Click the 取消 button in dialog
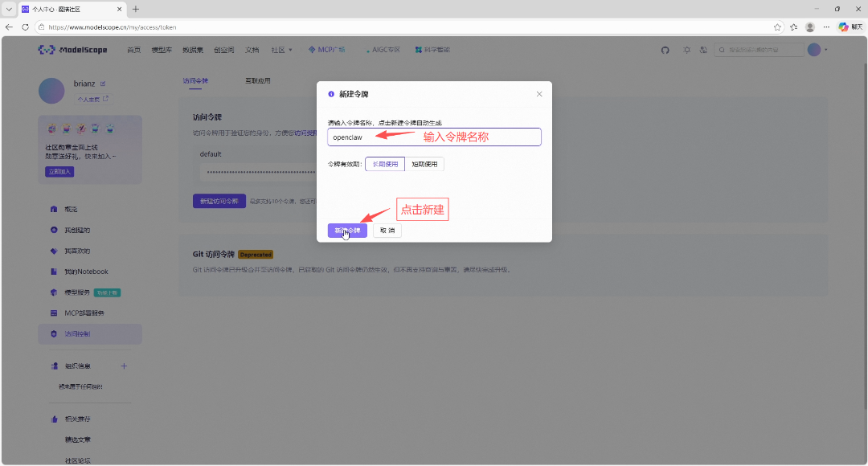This screenshot has width=868, height=466. point(387,231)
